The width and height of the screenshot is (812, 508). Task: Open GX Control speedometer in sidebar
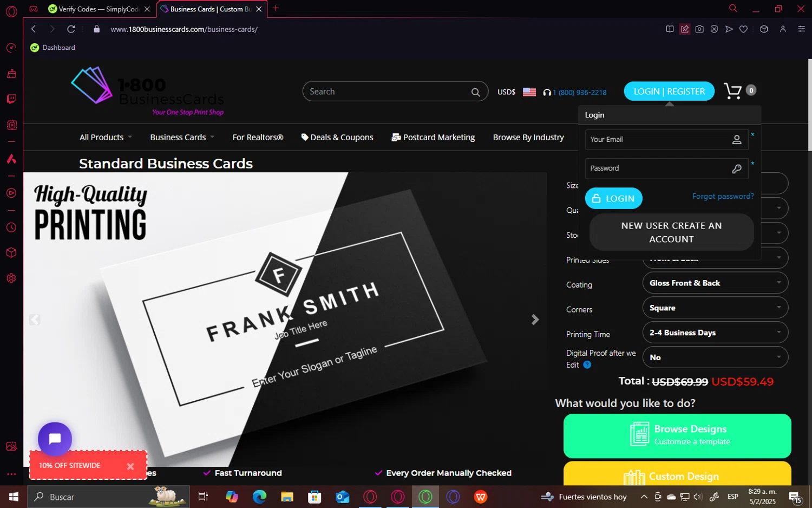click(11, 48)
